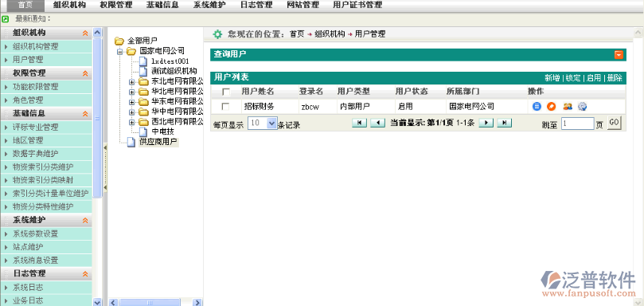Click the 跳至 page number input field
644x306 pixels.
(x=577, y=124)
